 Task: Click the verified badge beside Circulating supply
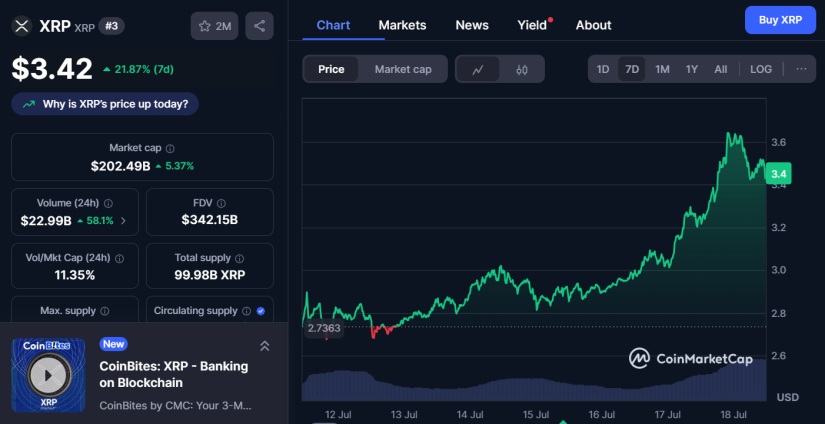pos(260,311)
